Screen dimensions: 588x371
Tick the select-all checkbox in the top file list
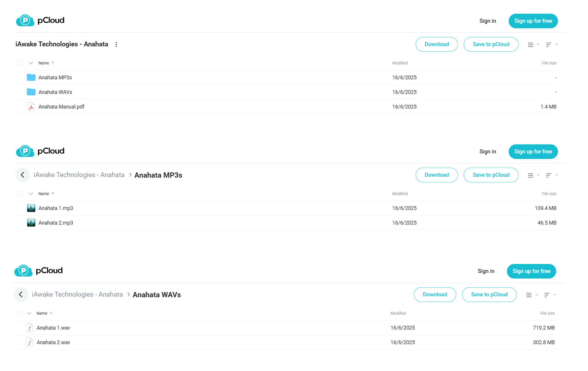tap(20, 63)
